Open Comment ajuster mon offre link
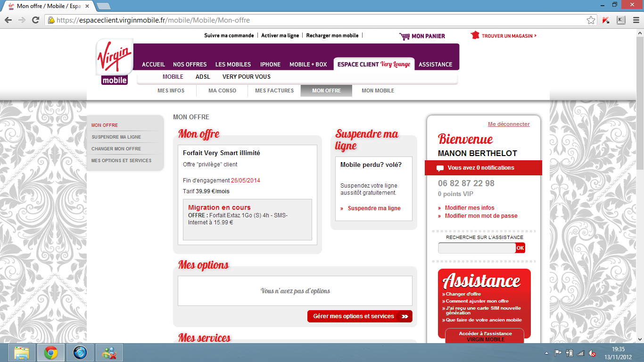644x362 pixels. click(477, 301)
